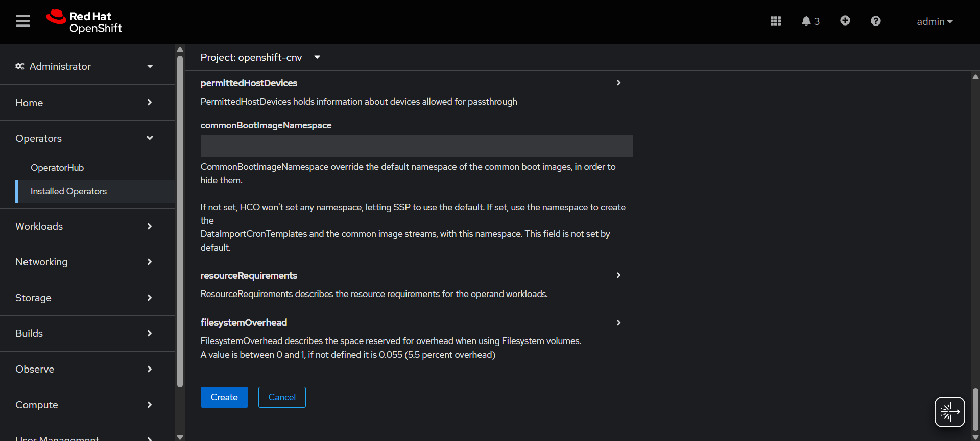Open the application launcher grid
Screen dimensions: 980x441
[x=775, y=21]
